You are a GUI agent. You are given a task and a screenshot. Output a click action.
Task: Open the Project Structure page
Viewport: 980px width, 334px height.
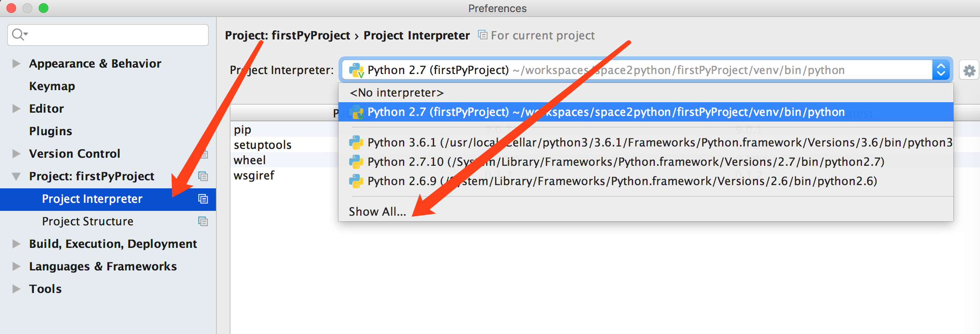(88, 221)
